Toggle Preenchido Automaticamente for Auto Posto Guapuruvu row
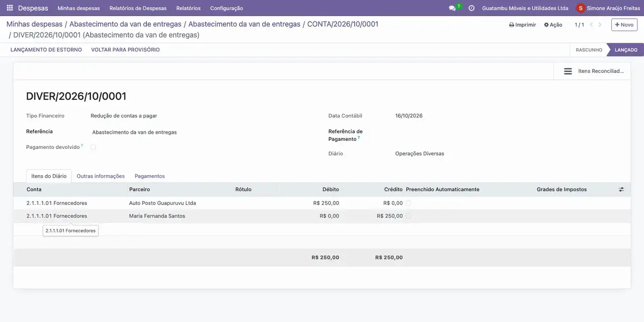Viewport: 644px width, 322px height. click(409, 203)
